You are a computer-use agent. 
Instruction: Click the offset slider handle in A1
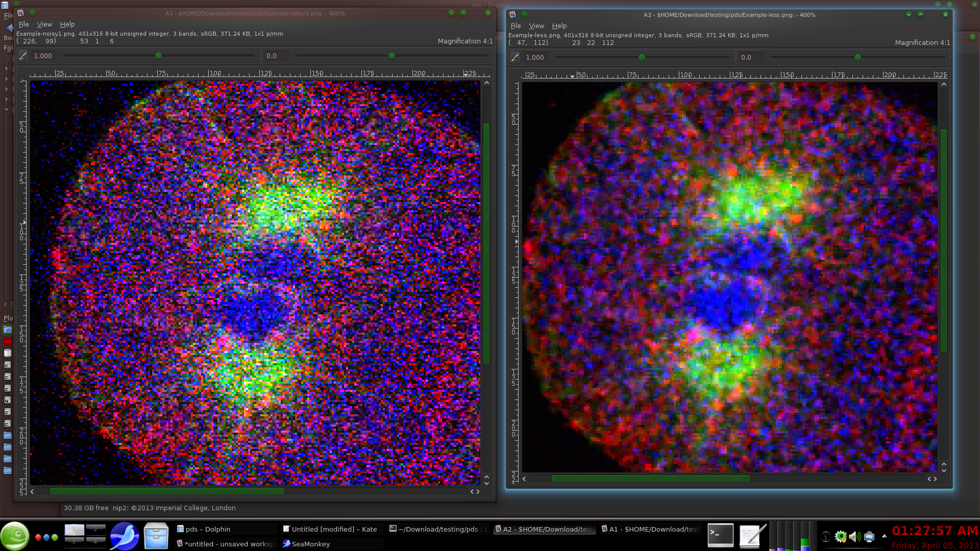click(391, 56)
